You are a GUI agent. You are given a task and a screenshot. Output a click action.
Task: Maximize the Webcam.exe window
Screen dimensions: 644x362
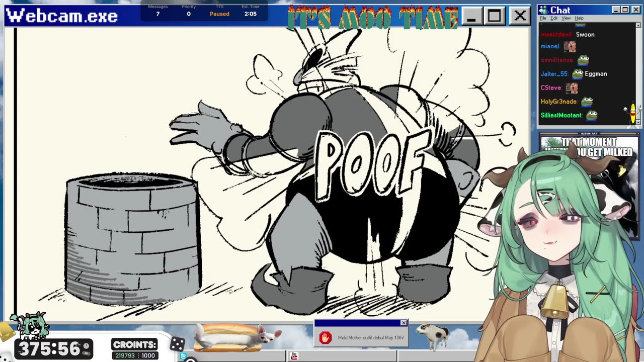495,16
